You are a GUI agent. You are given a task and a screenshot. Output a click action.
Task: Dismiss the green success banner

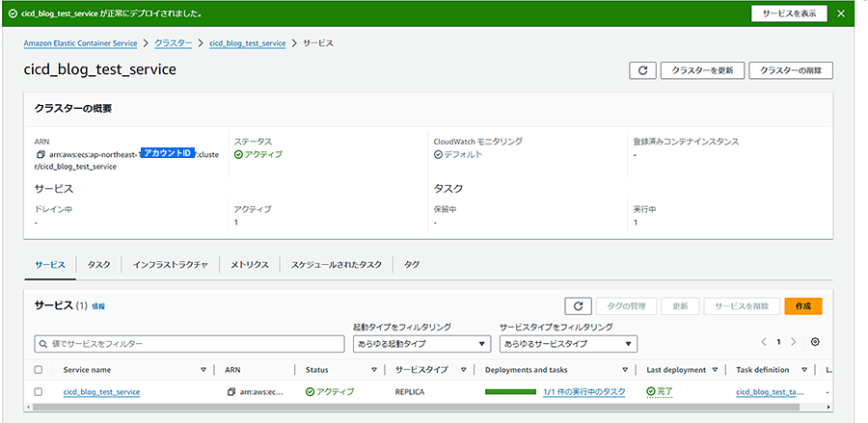[841, 13]
